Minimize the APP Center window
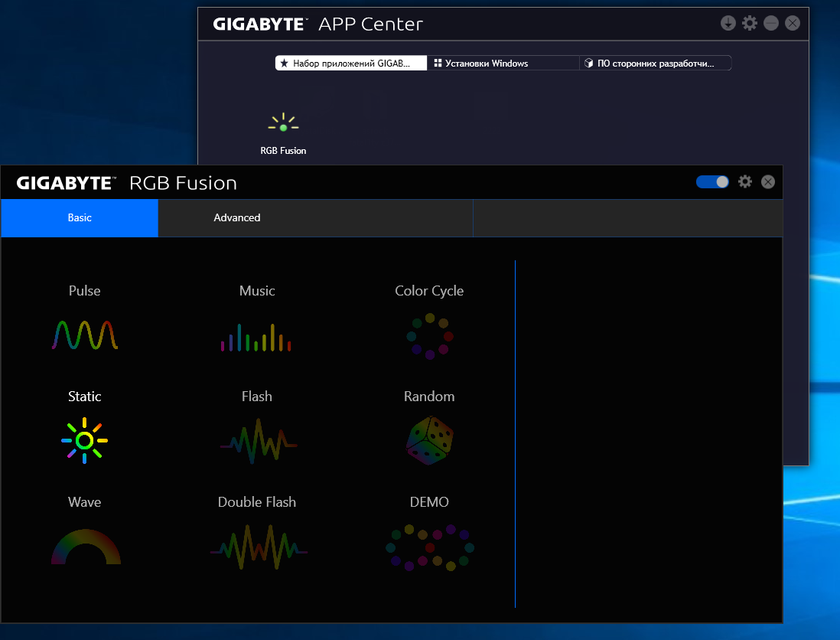This screenshot has width=840, height=640. pyautogui.click(x=771, y=23)
